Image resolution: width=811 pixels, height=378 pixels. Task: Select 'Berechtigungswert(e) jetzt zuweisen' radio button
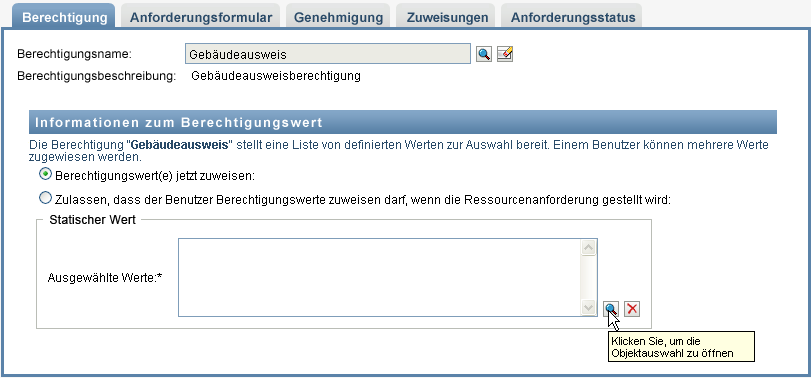click(x=46, y=175)
